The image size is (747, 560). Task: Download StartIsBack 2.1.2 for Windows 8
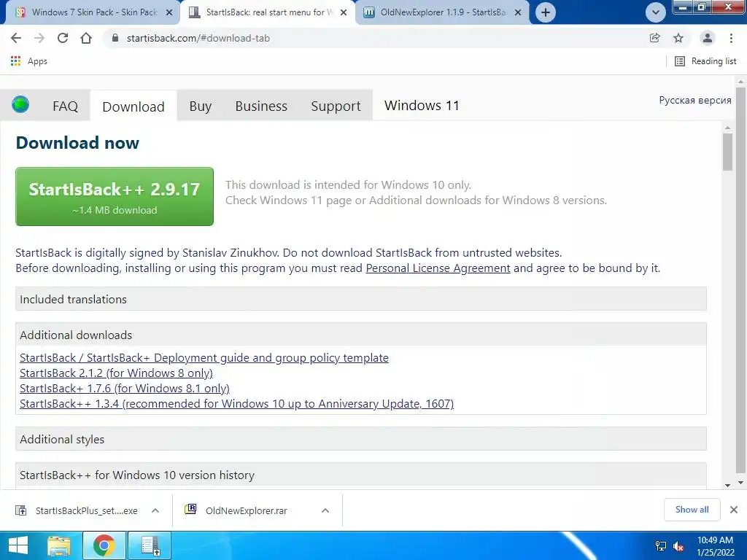(116, 373)
